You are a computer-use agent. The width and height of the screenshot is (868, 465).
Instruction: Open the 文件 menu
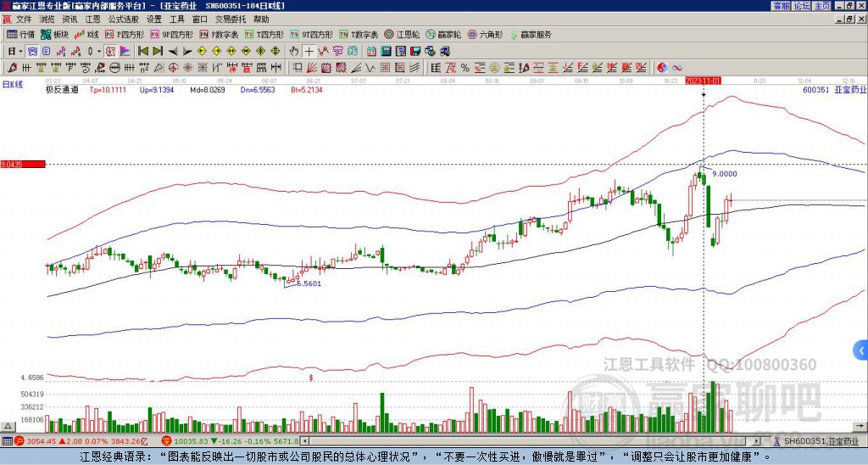click(x=24, y=20)
